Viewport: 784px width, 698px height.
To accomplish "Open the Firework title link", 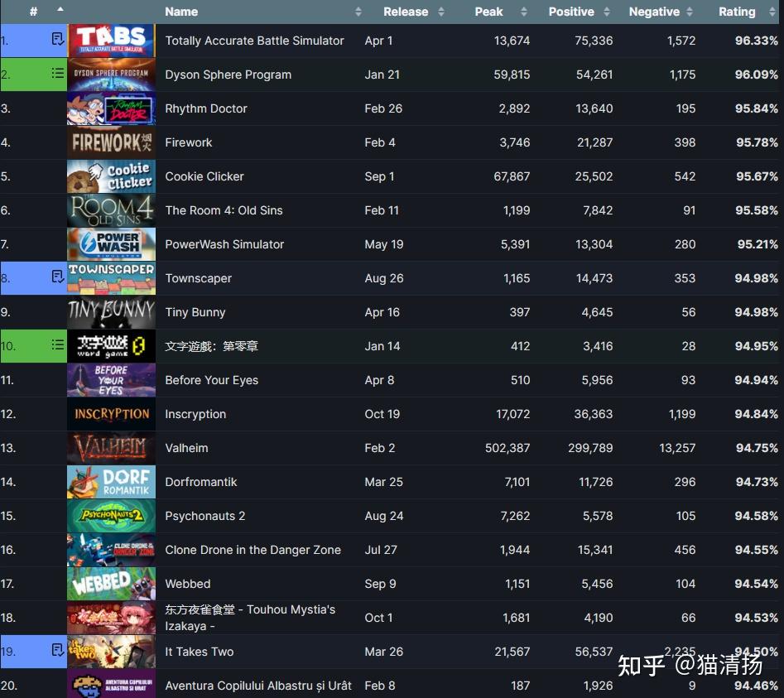I will (189, 142).
